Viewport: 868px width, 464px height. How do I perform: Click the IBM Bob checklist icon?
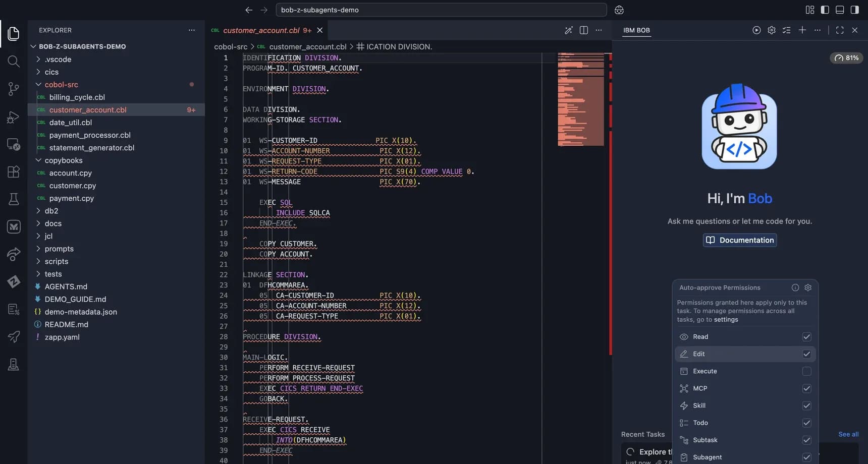pos(787,30)
